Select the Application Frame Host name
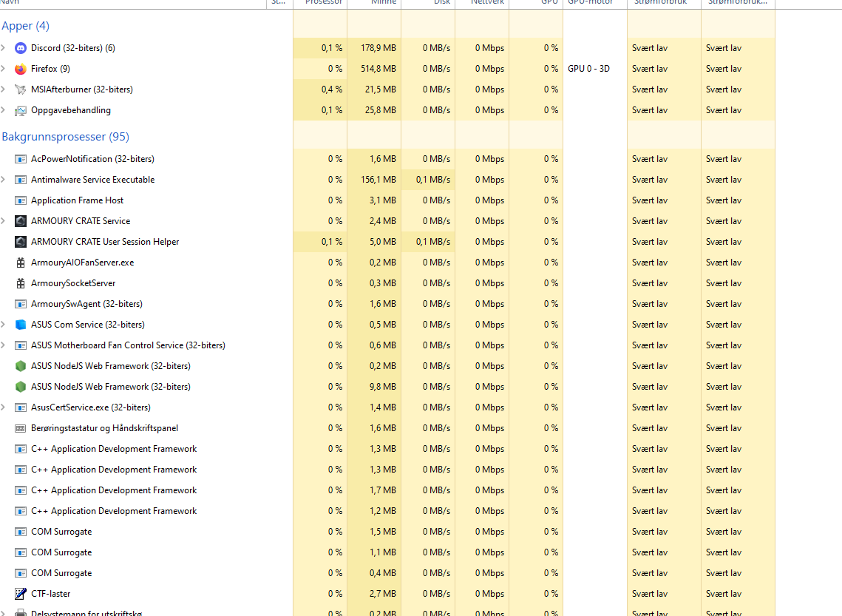 pyautogui.click(x=78, y=200)
